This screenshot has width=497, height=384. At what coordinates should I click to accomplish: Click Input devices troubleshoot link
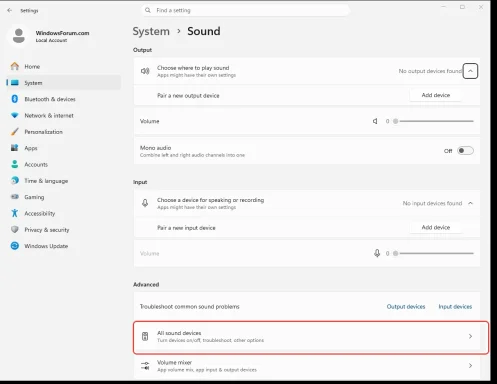tap(455, 306)
